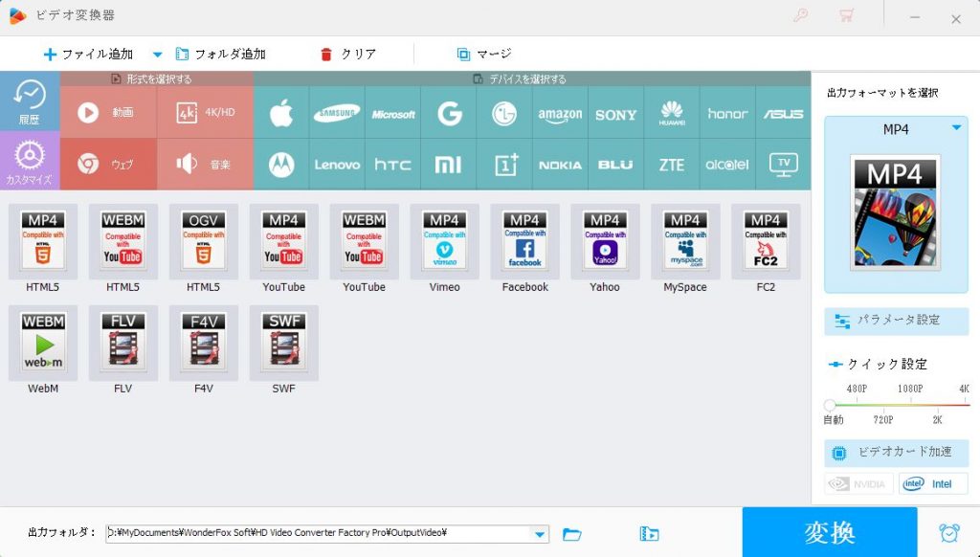Screen dimensions: 980x557
Task: Click the quick settings resolution slider handle
Action: point(830,405)
